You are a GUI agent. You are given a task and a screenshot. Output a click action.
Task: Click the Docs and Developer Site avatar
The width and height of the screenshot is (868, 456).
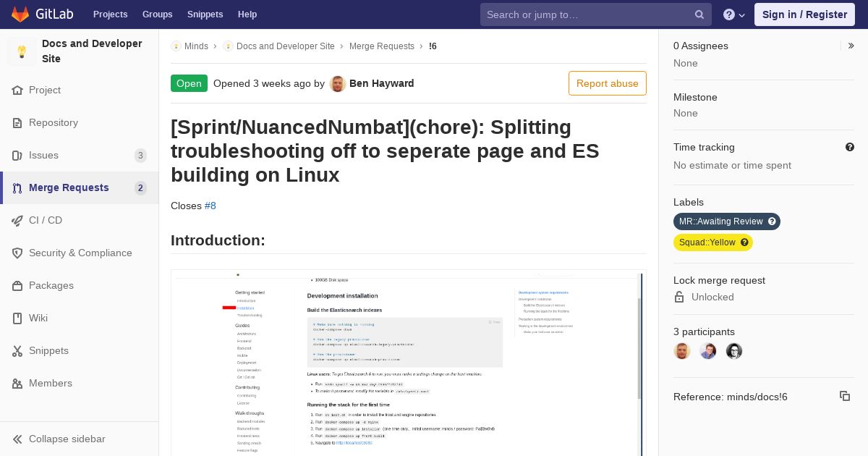click(22, 51)
